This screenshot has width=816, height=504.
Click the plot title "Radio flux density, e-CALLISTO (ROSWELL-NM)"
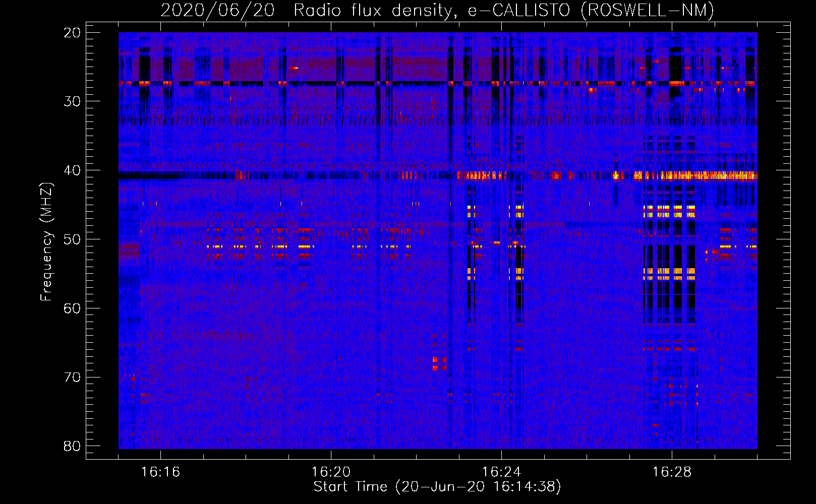504,10
